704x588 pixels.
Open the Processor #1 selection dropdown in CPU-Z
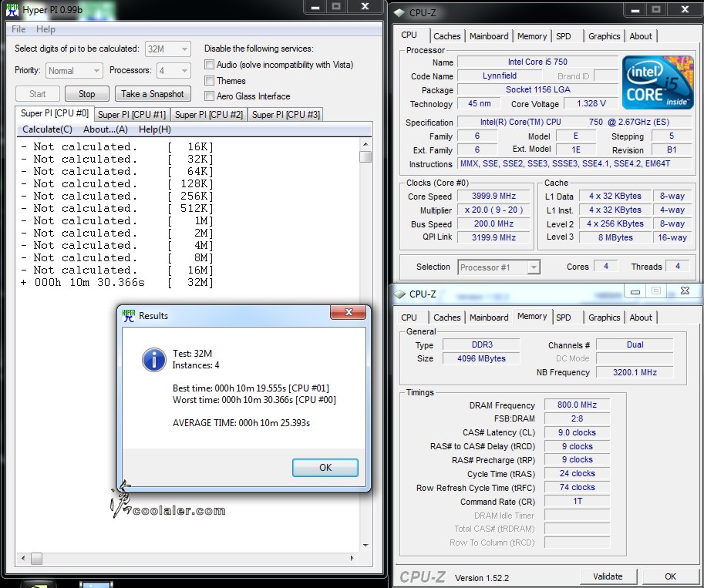(498, 267)
